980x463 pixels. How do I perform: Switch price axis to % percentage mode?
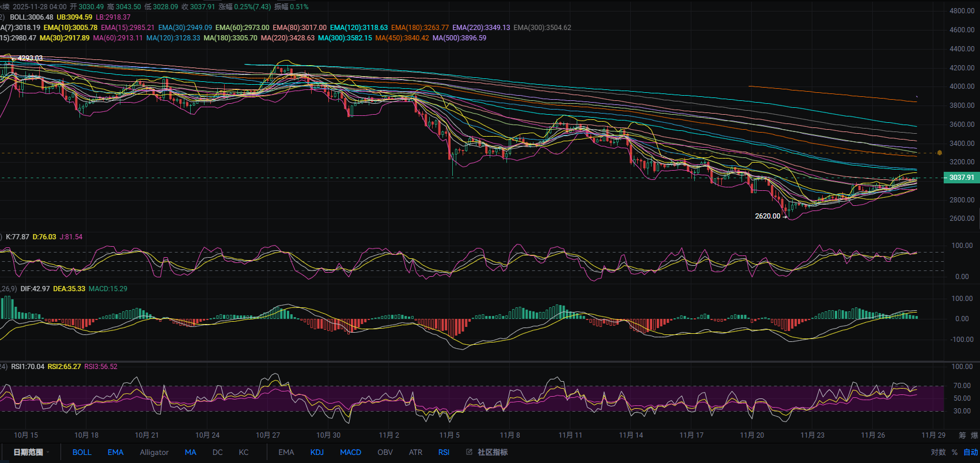point(955,452)
